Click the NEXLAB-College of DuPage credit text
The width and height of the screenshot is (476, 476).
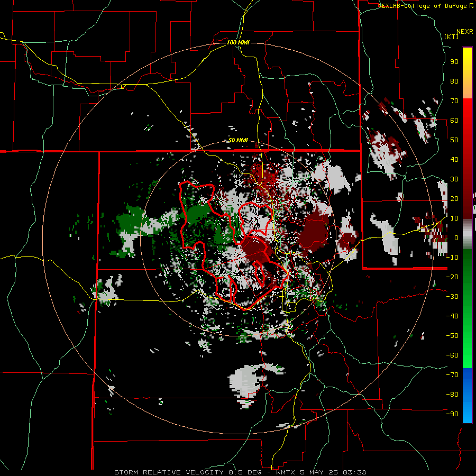pos(426,6)
